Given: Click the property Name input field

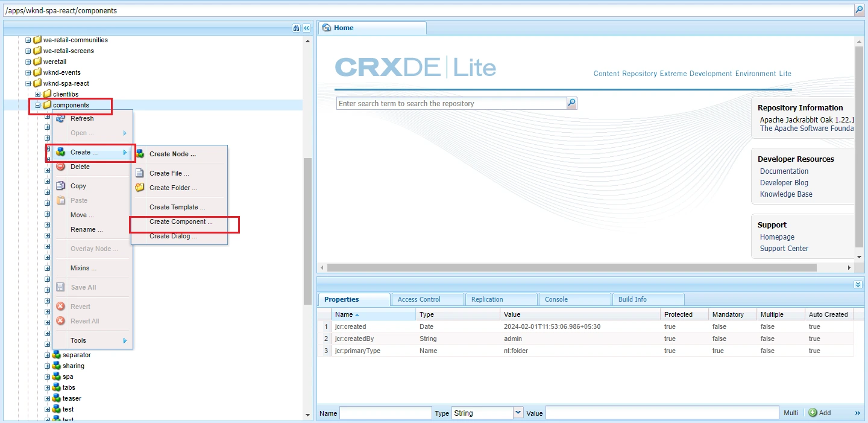Looking at the screenshot, I should pyautogui.click(x=385, y=413).
